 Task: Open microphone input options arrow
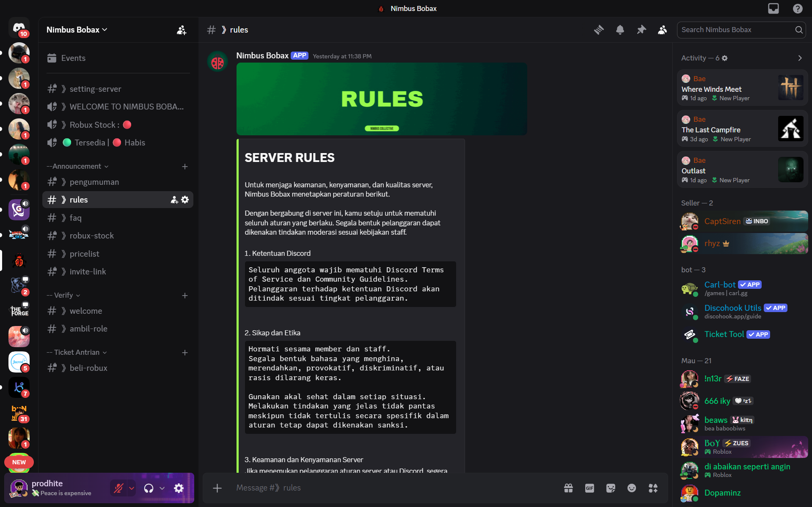click(132, 488)
